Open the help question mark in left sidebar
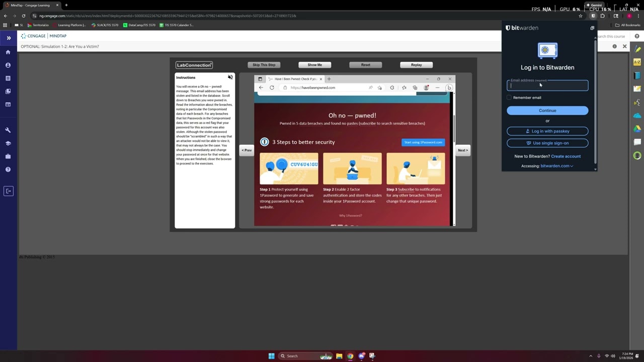The width and height of the screenshot is (644, 362). click(8, 169)
